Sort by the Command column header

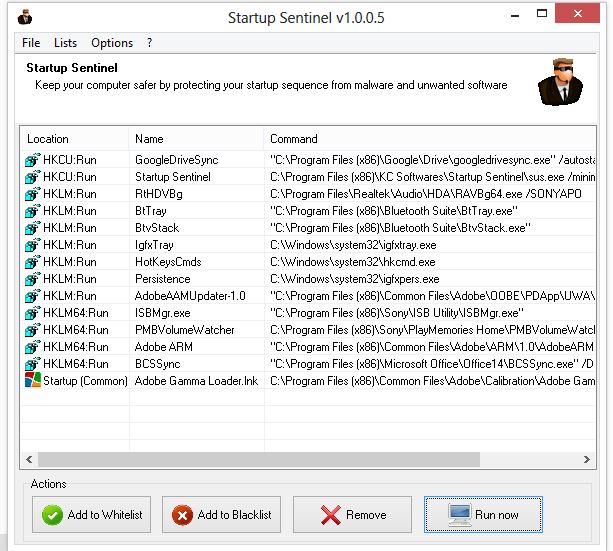coord(430,139)
